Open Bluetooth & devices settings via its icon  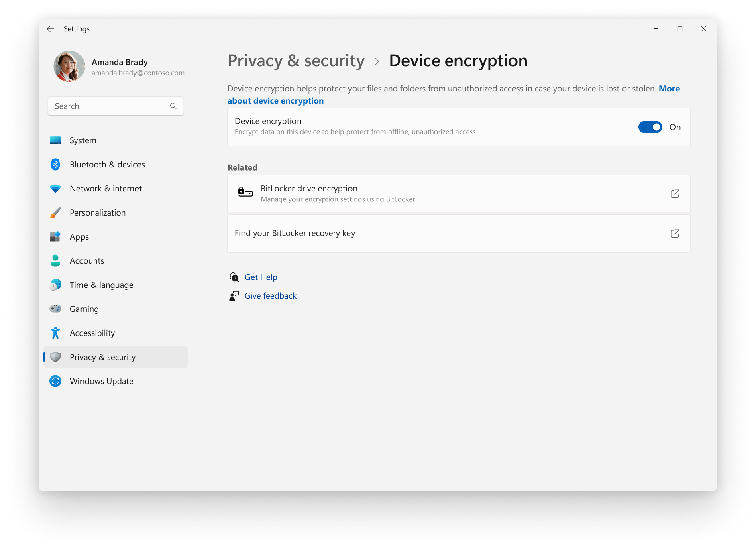tap(55, 164)
